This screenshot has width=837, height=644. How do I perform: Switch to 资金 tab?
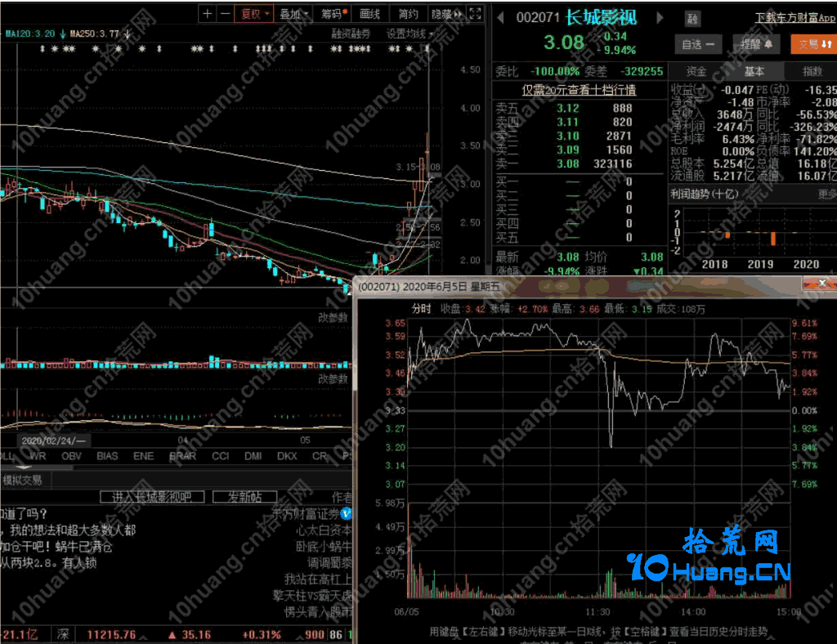(x=696, y=71)
